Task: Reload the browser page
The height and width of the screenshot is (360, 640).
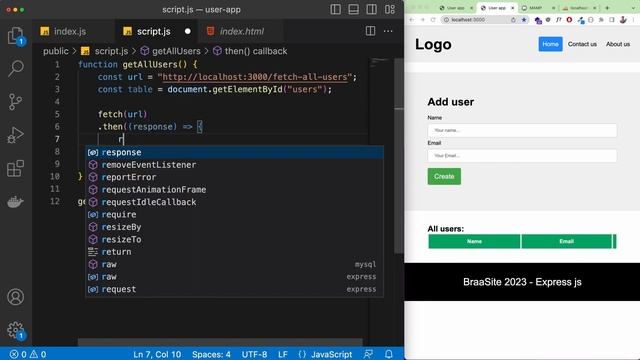Action: tap(433, 20)
